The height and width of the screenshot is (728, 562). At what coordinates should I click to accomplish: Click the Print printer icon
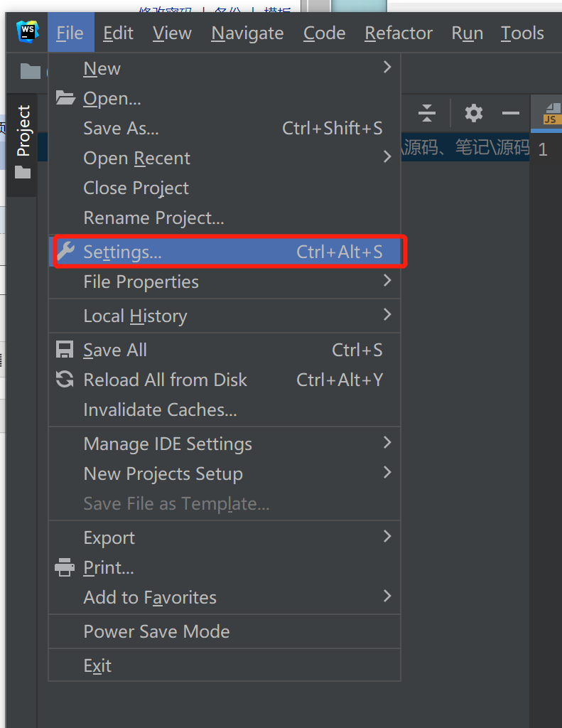tap(65, 567)
